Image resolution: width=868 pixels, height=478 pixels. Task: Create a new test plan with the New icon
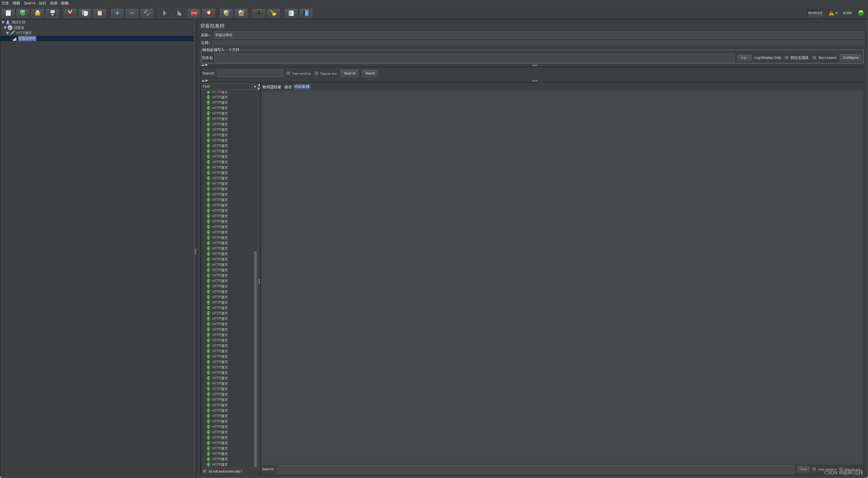(x=8, y=13)
